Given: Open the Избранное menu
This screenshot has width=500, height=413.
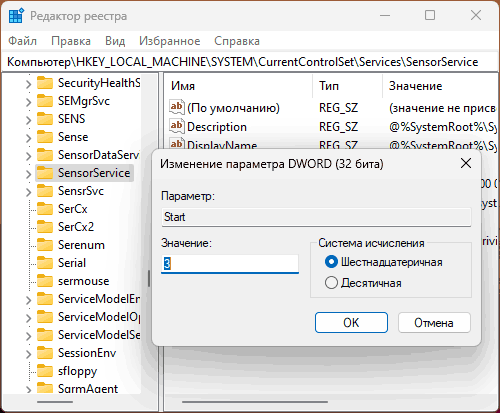Looking at the screenshot, I should pos(170,41).
